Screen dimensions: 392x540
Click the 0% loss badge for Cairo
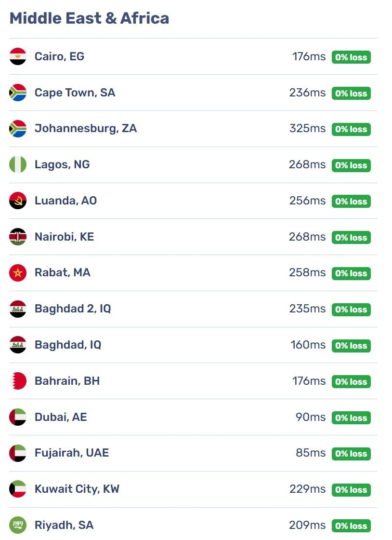click(351, 57)
